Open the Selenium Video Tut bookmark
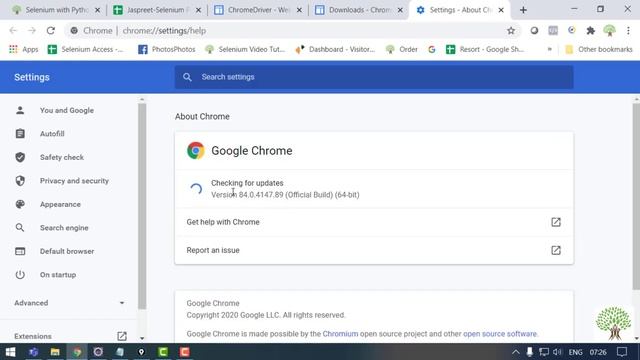The height and width of the screenshot is (360, 640). tap(245, 49)
